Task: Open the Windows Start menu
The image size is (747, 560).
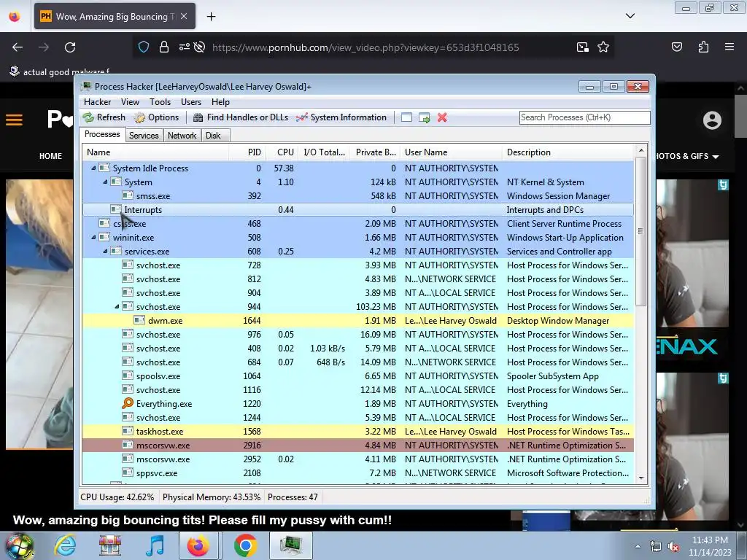Action: click(20, 546)
